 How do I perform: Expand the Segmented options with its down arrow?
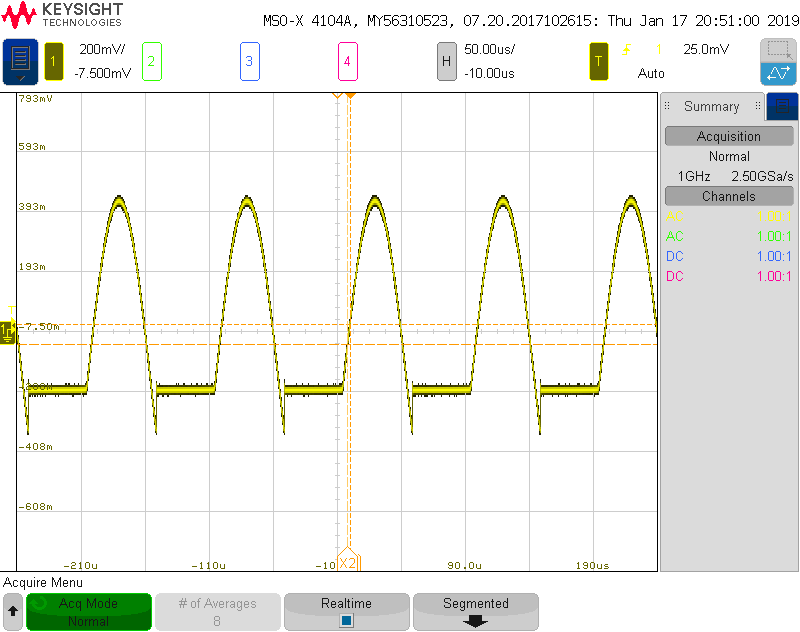pyautogui.click(x=475, y=620)
